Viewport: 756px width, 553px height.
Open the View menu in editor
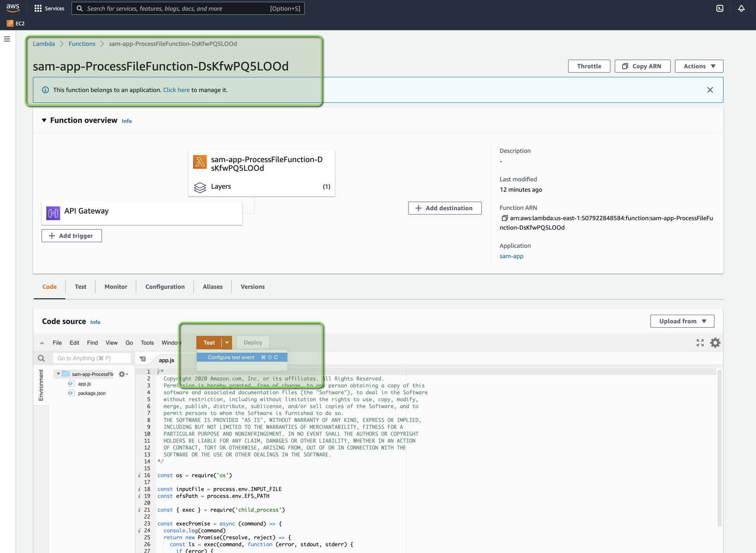(x=111, y=343)
